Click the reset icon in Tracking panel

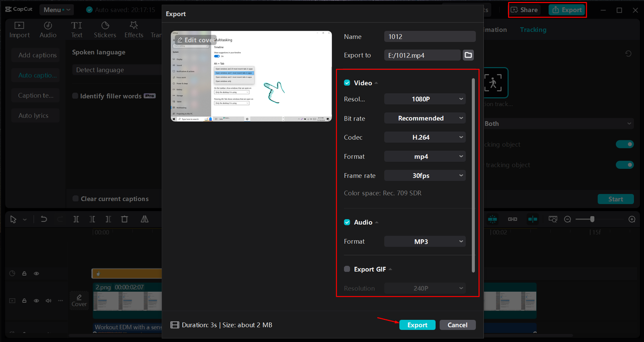click(628, 54)
